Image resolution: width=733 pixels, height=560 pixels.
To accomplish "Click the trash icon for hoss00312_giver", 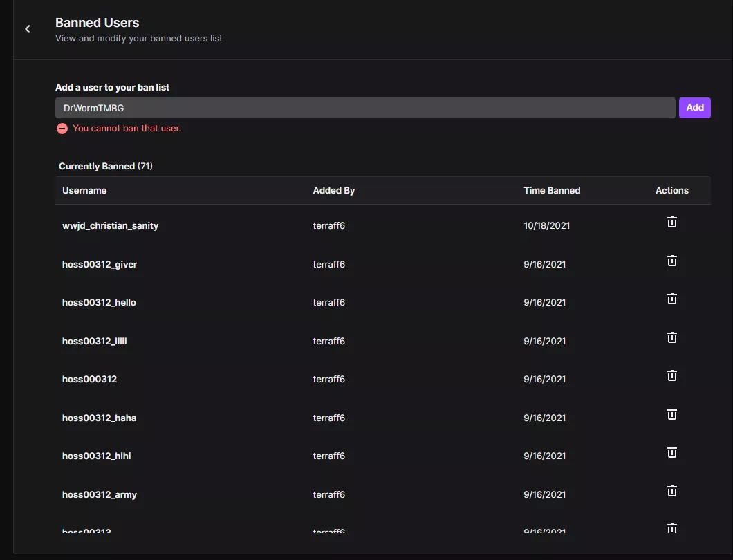I will (671, 261).
